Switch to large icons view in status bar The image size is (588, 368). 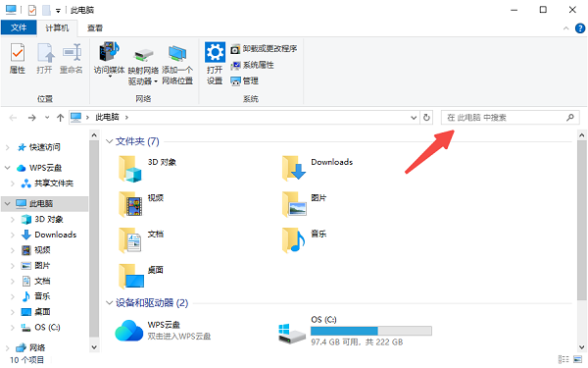(578, 359)
